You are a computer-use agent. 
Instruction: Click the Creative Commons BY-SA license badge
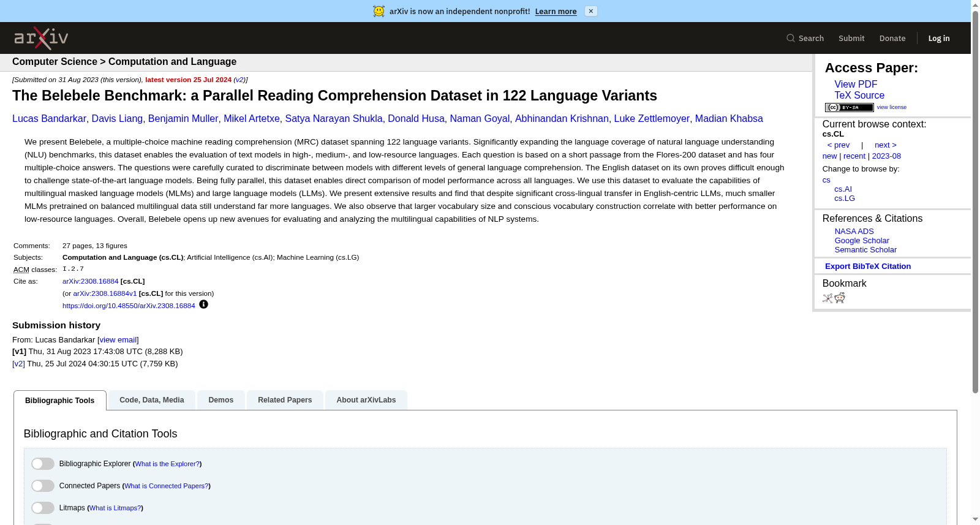pyautogui.click(x=849, y=107)
